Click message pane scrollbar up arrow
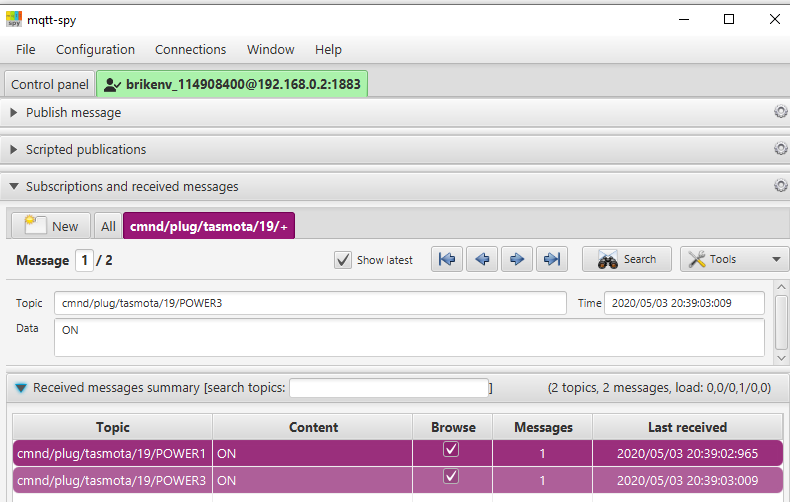This screenshot has height=502, width=790. [781, 287]
